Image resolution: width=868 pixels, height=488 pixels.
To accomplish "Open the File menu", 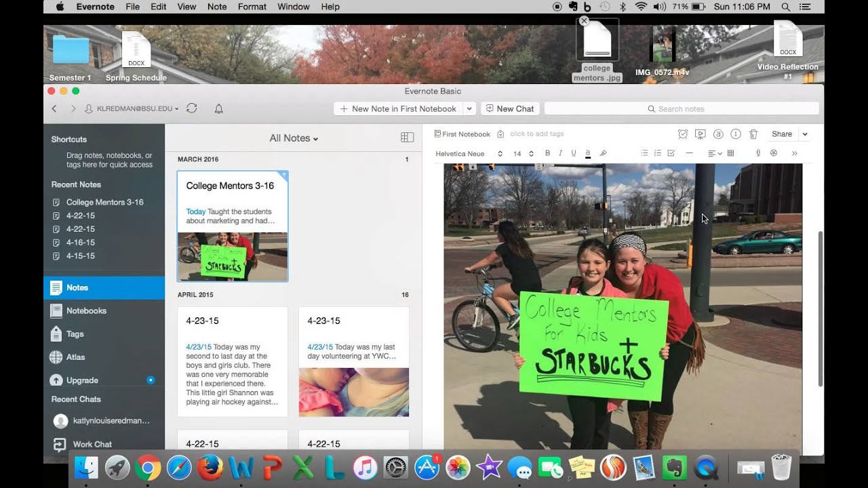I will click(x=133, y=7).
